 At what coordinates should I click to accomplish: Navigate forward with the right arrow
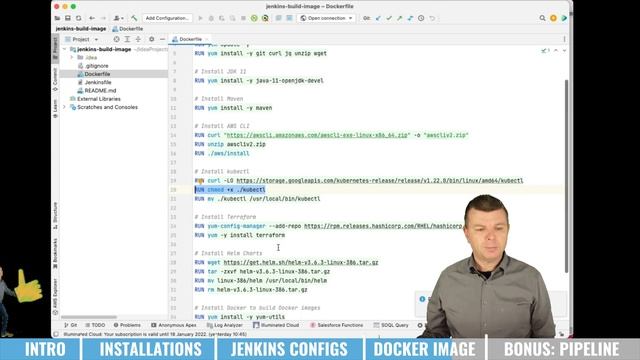(103, 18)
